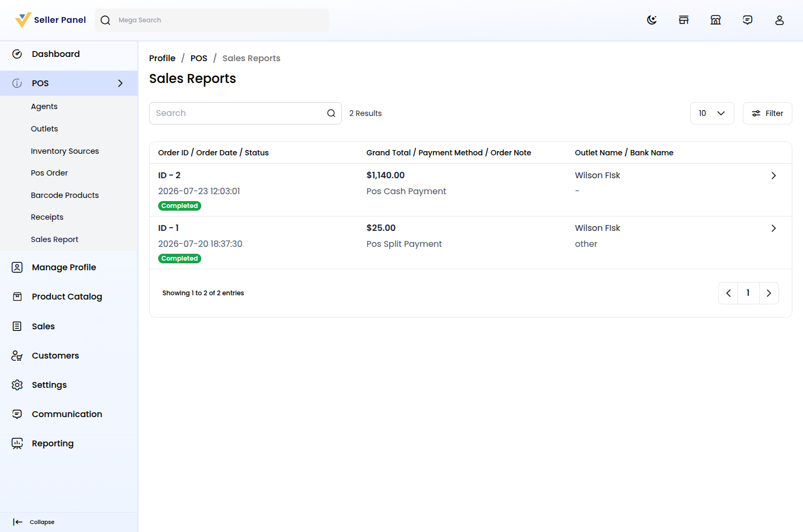Open the chat messages icon in header

748,20
